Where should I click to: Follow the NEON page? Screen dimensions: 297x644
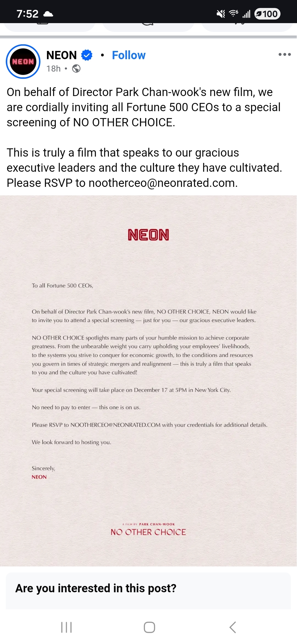[129, 55]
